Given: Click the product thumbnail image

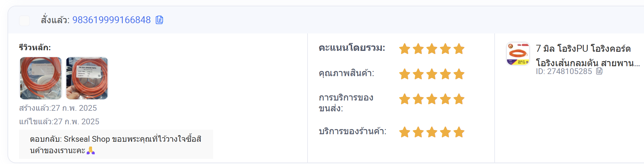Looking at the screenshot, I should (x=518, y=54).
